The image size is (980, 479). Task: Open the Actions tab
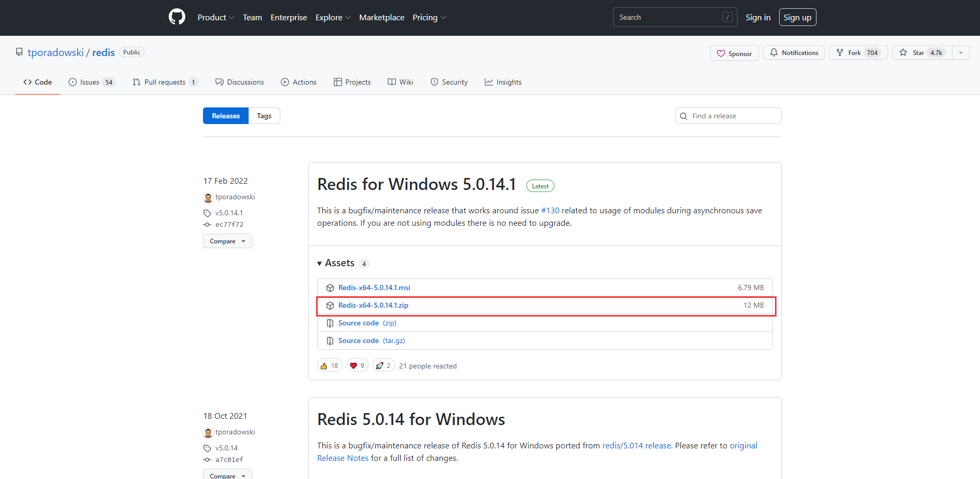pos(298,82)
